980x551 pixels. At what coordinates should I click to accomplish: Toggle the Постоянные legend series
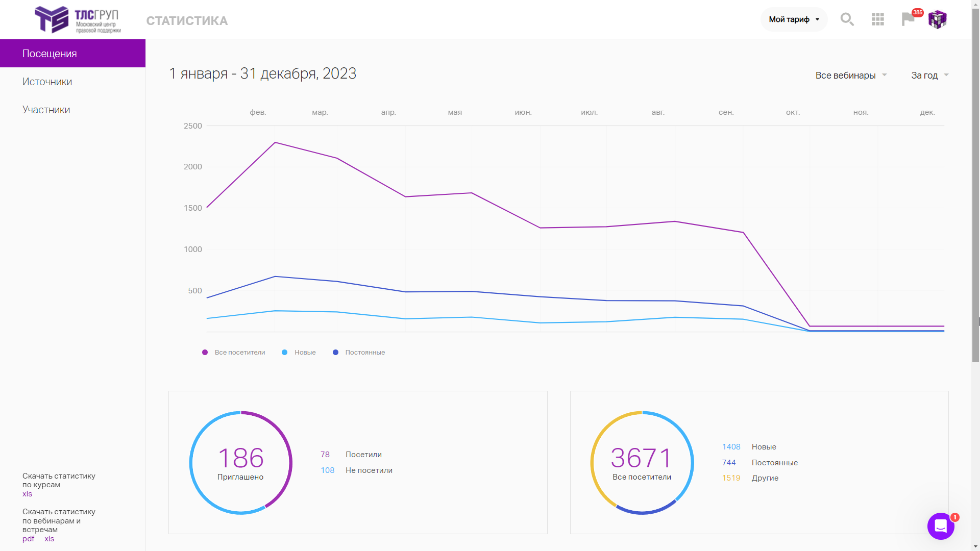tap(359, 353)
